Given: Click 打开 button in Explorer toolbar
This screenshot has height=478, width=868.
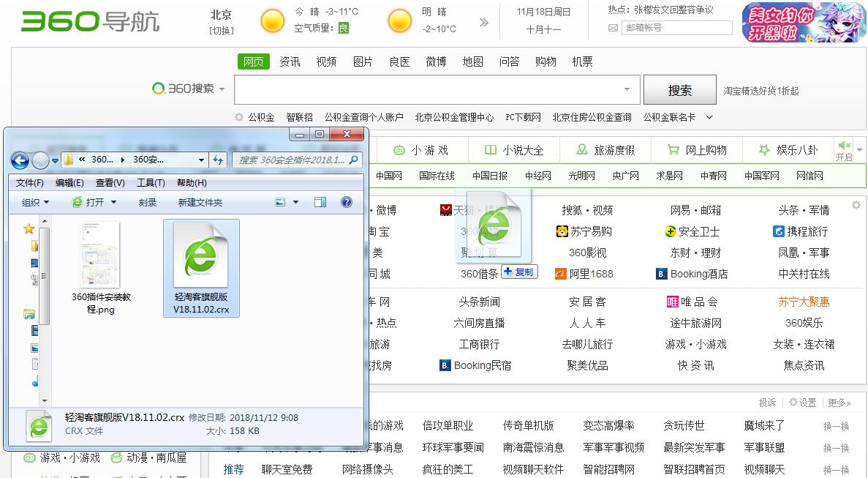Looking at the screenshot, I should coord(88,203).
